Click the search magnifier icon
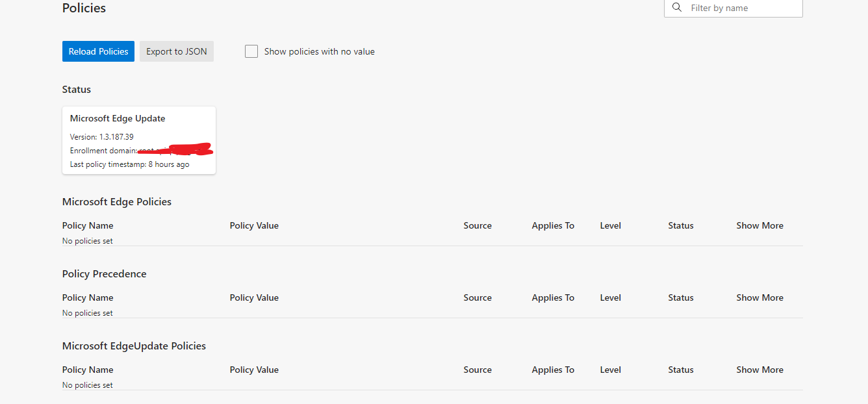 pyautogui.click(x=677, y=7)
